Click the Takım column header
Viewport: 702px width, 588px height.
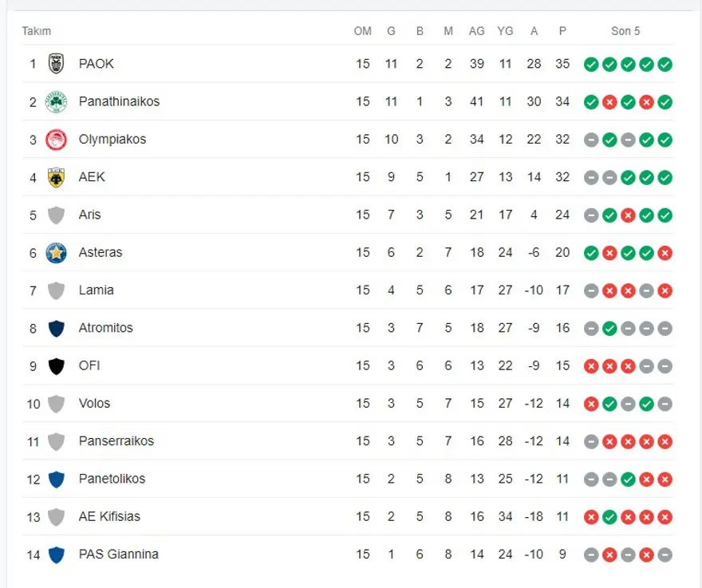36,31
